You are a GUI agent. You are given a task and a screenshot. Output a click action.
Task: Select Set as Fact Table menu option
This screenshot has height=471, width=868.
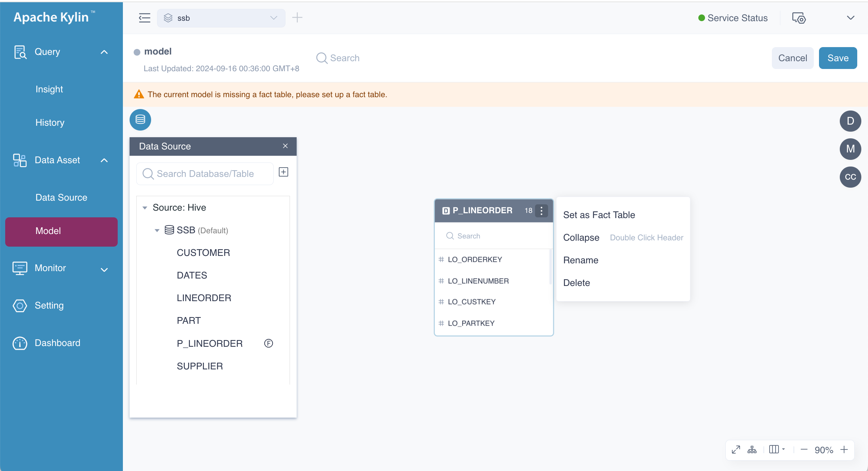[599, 215]
